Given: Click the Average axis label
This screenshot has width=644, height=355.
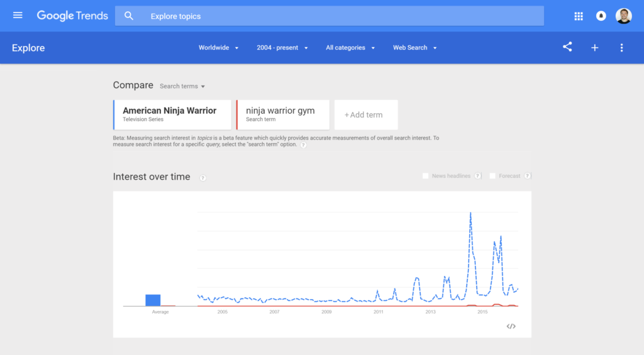Looking at the screenshot, I should (160, 312).
